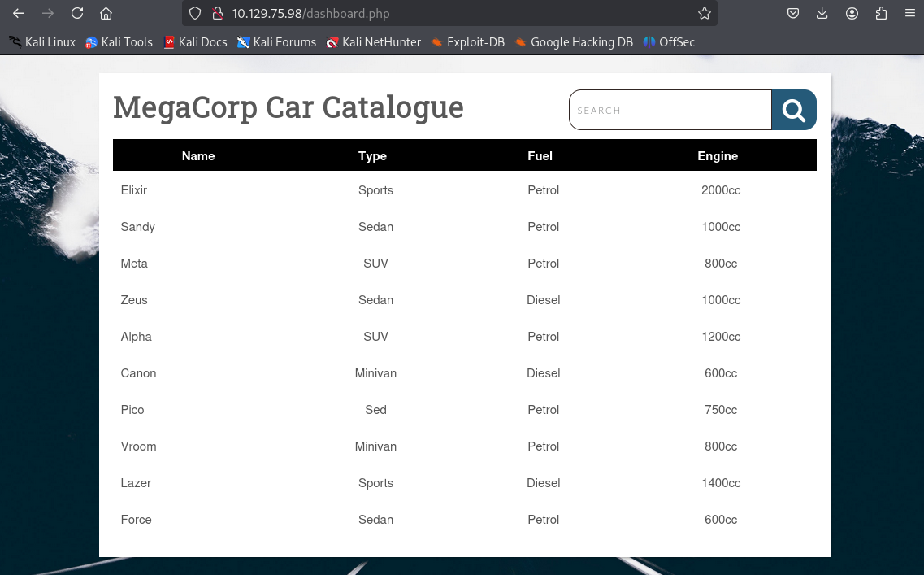The image size is (924, 575).
Task: Submit search with the magnifier button
Action: (794, 110)
